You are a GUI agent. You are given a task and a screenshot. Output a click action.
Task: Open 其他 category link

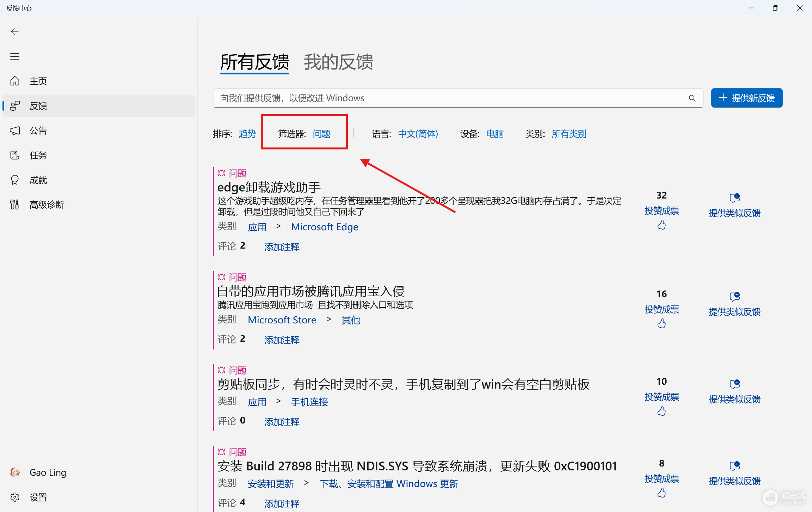click(351, 320)
